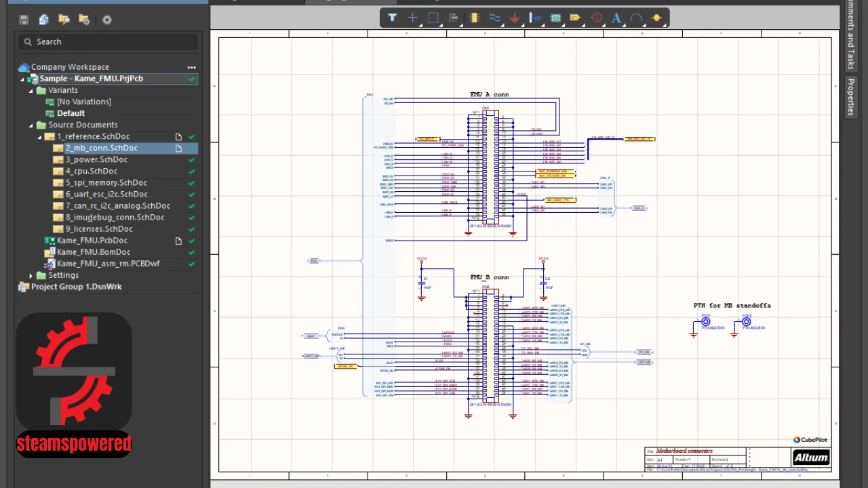The image size is (868, 488).
Task: Open 7_can_rc_i2c_analog.SchDoc
Action: point(118,205)
